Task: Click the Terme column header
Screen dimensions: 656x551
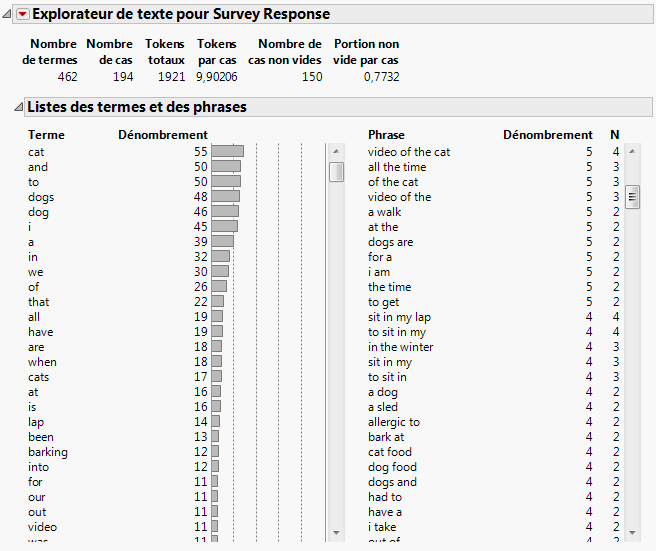Action: [x=46, y=135]
